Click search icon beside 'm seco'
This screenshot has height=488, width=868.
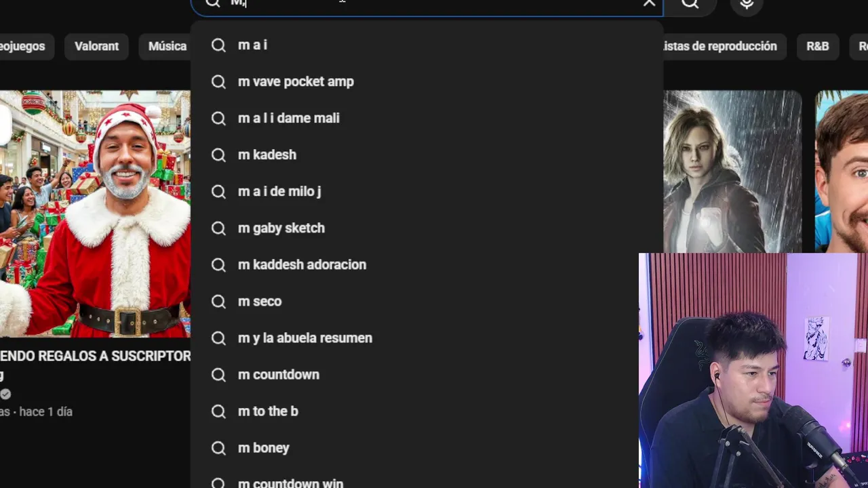[x=218, y=301]
